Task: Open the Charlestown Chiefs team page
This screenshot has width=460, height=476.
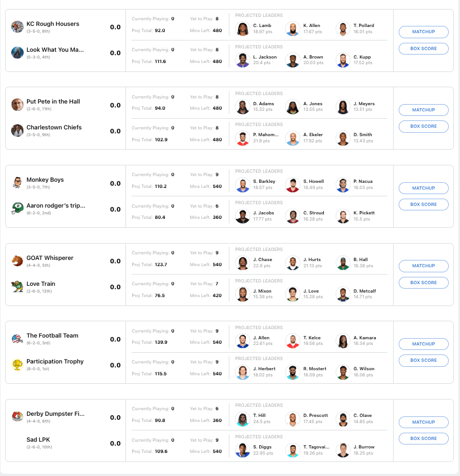Action: pos(54,128)
